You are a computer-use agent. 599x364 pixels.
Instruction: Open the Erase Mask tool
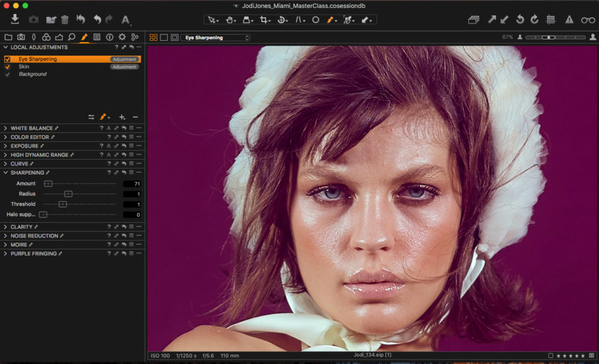349,20
